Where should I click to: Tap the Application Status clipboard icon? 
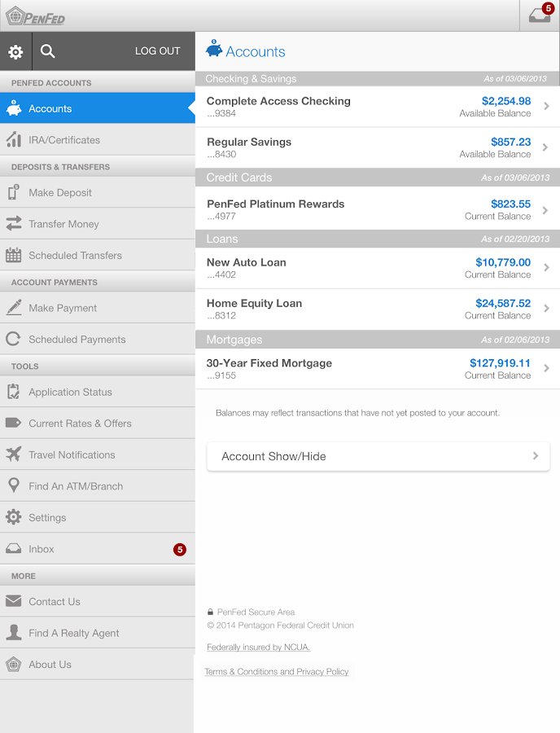tap(13, 393)
